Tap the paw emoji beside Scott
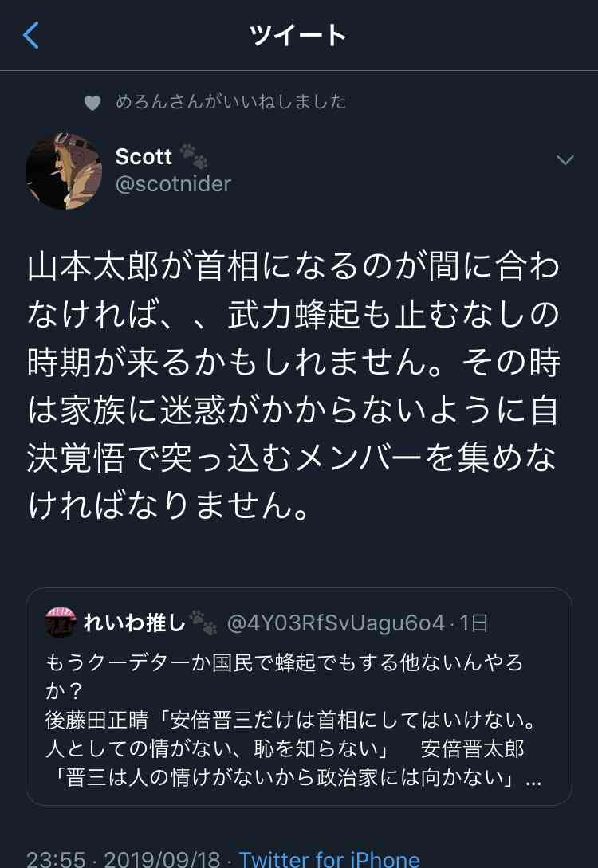 [x=194, y=156]
